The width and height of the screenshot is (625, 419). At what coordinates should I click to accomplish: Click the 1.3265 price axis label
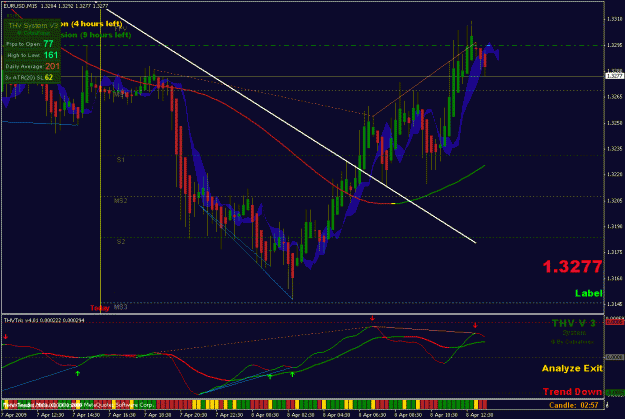click(614, 97)
